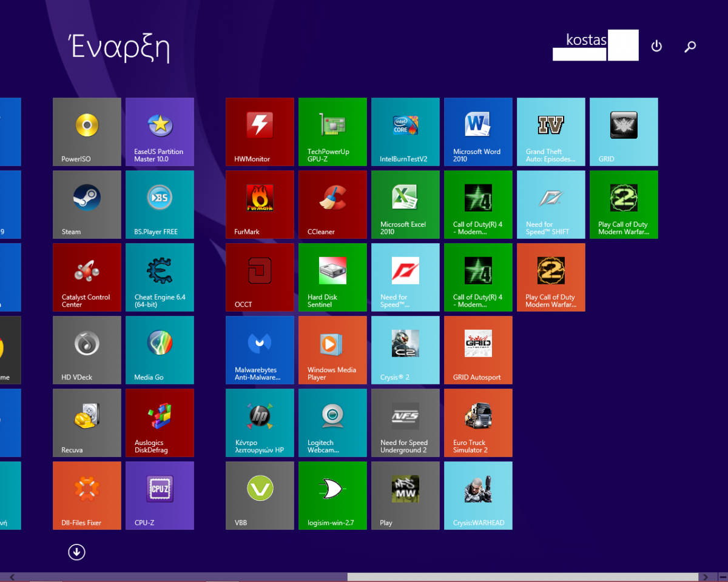Screen dimensions: 728x582
Task: Open the FurMark tile
Action: 260,204
